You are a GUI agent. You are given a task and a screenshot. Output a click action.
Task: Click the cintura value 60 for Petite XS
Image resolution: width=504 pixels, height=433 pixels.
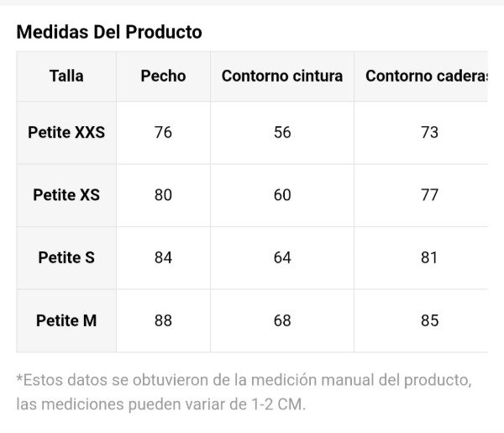pyautogui.click(x=282, y=195)
